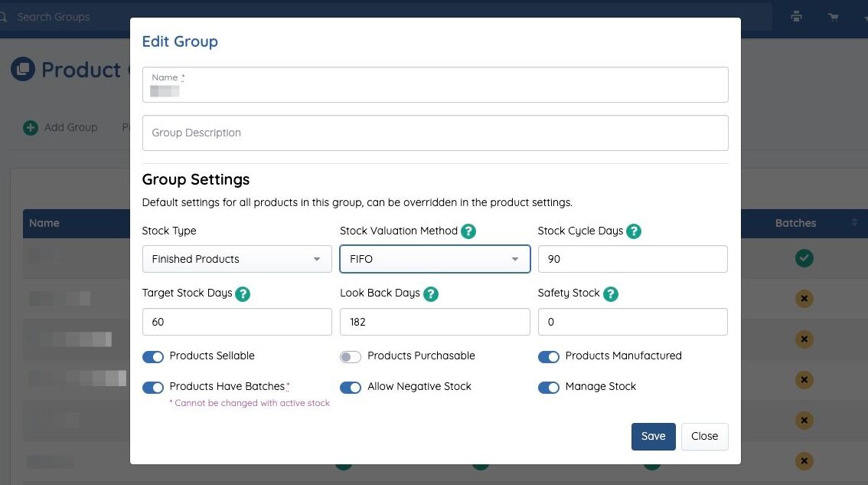
Task: Expand the Stock Valuation Method dropdown
Action: [434, 259]
